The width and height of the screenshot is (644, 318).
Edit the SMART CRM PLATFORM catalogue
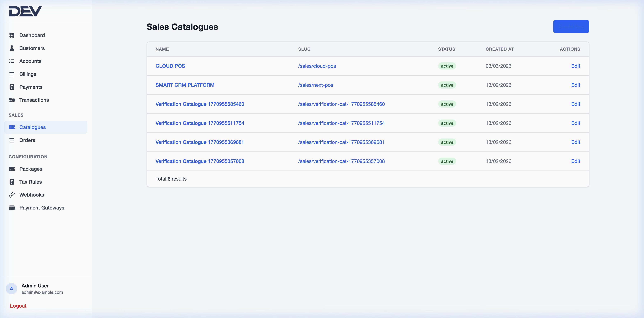point(576,85)
